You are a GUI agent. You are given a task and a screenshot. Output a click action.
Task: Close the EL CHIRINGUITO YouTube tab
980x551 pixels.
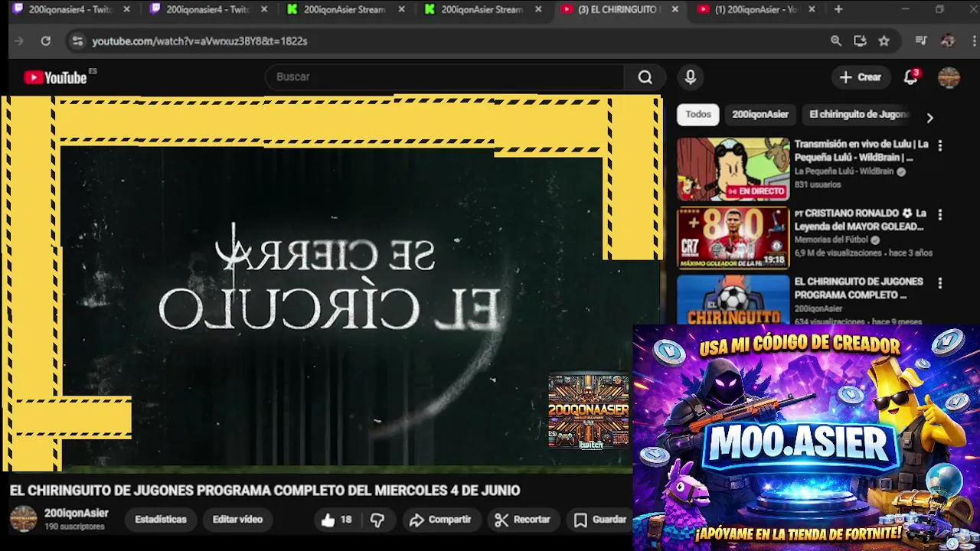click(675, 9)
